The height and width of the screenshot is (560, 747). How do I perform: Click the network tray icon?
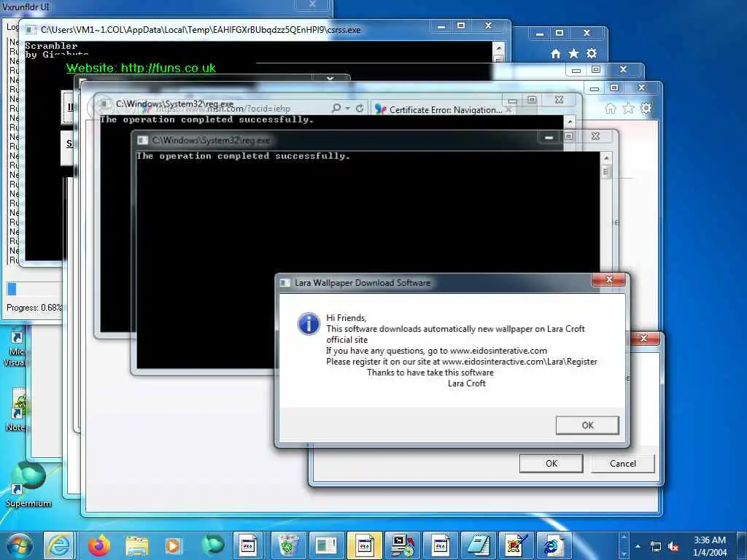coord(656,547)
